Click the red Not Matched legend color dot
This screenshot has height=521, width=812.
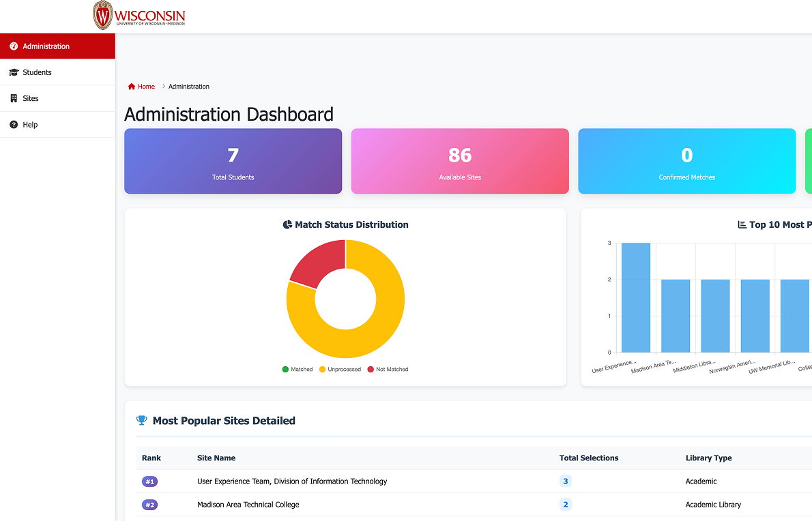pyautogui.click(x=371, y=370)
